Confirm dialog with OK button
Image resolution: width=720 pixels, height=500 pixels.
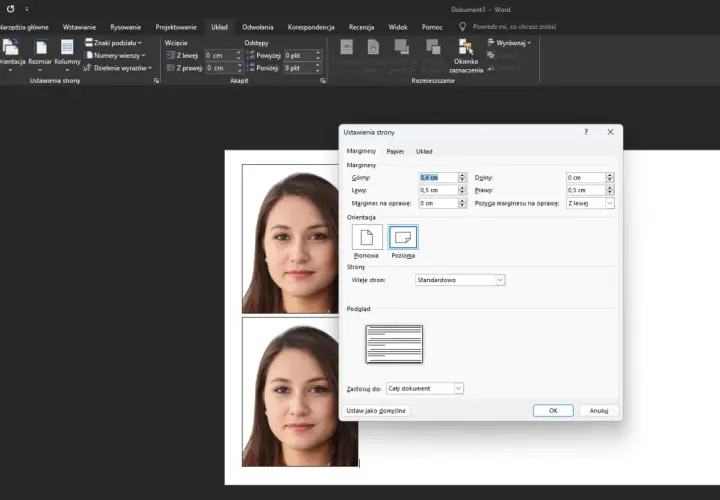pyautogui.click(x=553, y=410)
